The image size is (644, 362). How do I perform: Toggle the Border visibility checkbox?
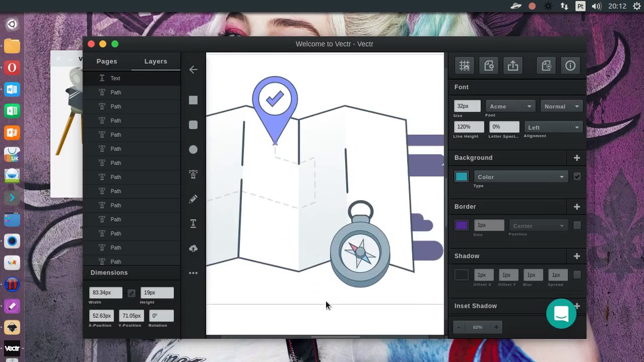click(577, 225)
